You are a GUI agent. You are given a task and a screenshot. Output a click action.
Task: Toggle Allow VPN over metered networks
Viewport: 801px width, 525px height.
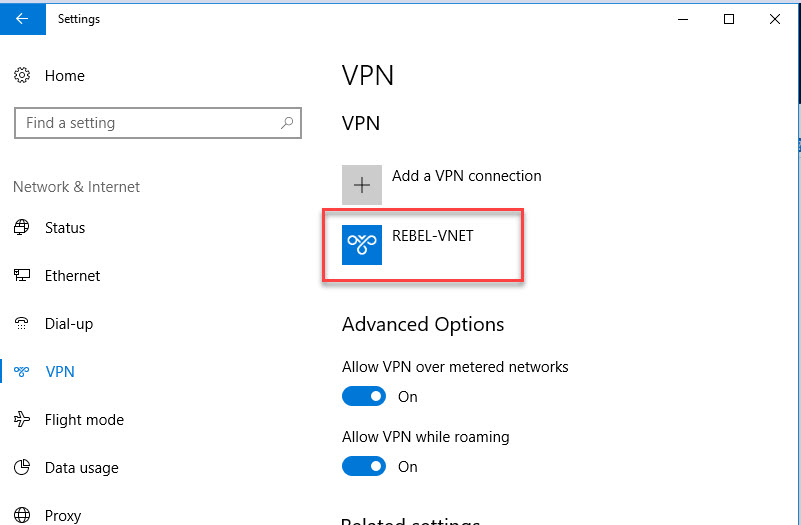click(364, 396)
